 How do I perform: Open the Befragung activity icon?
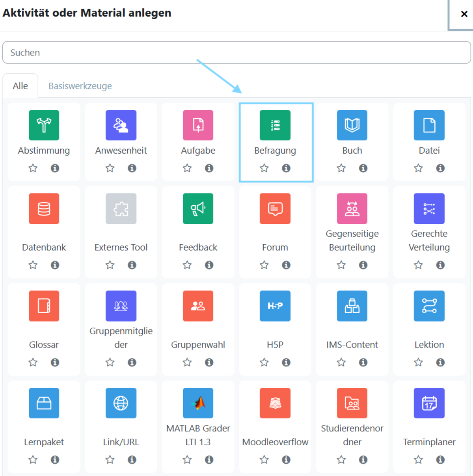click(x=275, y=125)
